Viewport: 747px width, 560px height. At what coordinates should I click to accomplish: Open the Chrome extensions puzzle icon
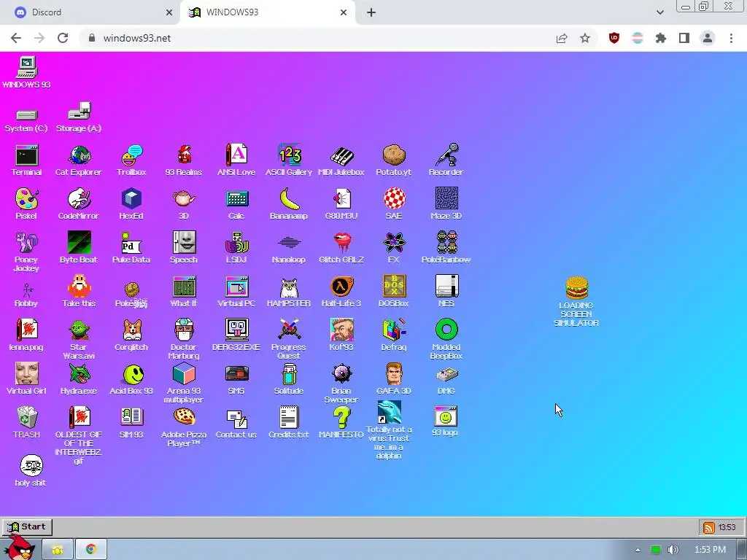pos(661,38)
